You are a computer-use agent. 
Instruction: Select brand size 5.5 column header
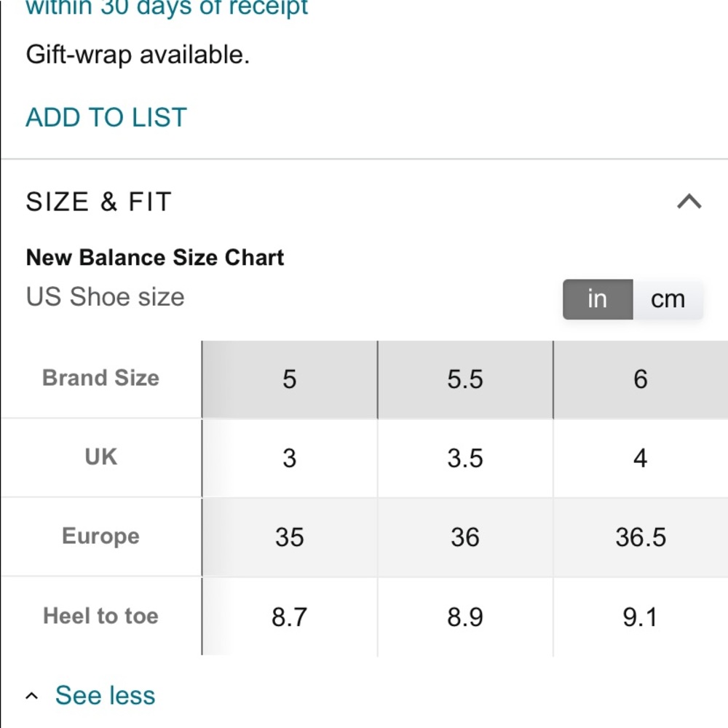[465, 379]
